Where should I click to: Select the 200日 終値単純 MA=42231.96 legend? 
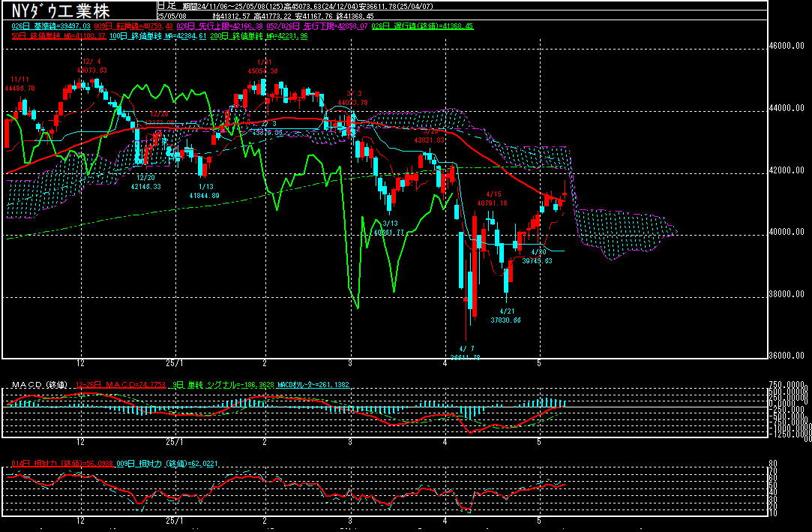coord(259,36)
